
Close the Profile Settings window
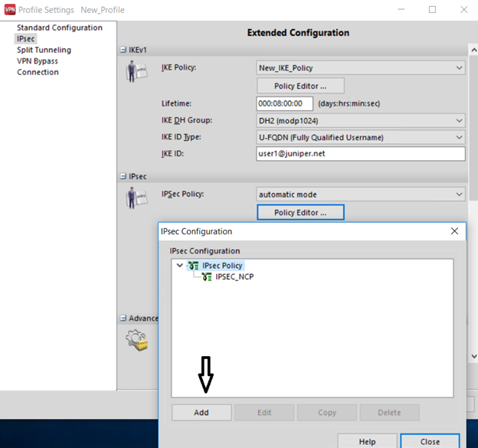[464, 10]
